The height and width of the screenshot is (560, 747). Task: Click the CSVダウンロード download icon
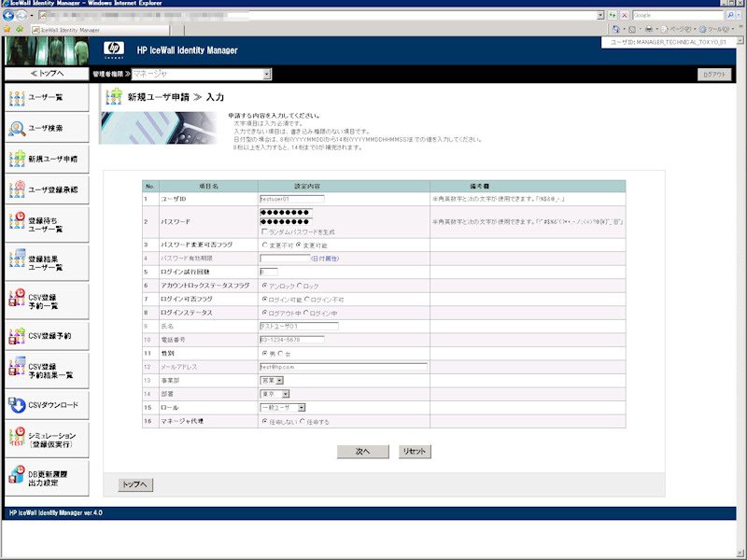pos(17,405)
